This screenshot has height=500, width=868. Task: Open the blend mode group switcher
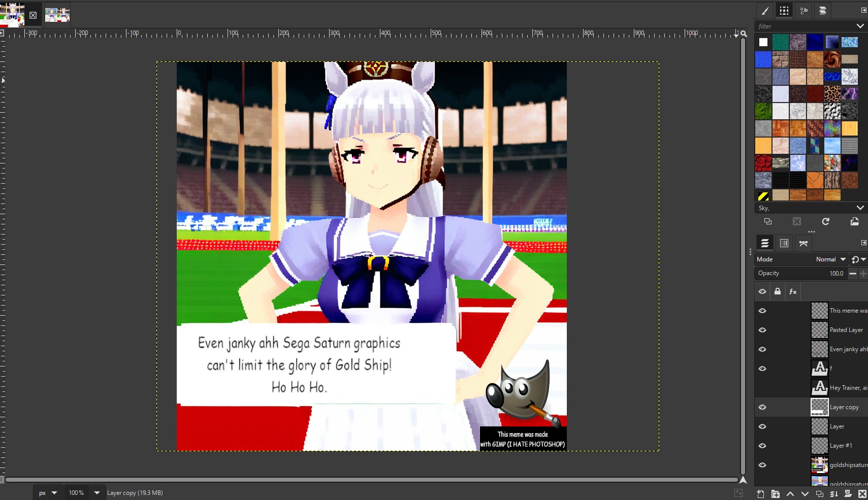coord(859,259)
